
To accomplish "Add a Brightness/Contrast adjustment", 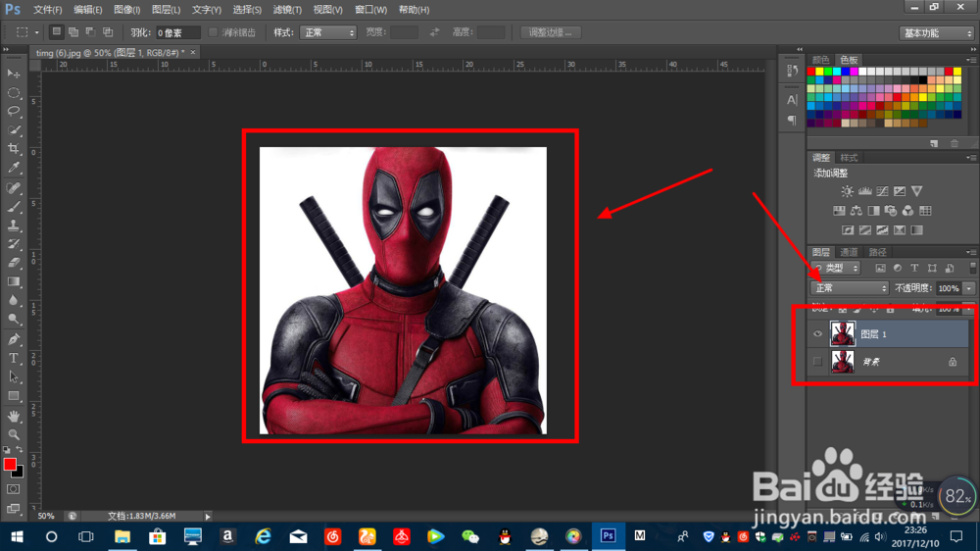I will tap(847, 191).
